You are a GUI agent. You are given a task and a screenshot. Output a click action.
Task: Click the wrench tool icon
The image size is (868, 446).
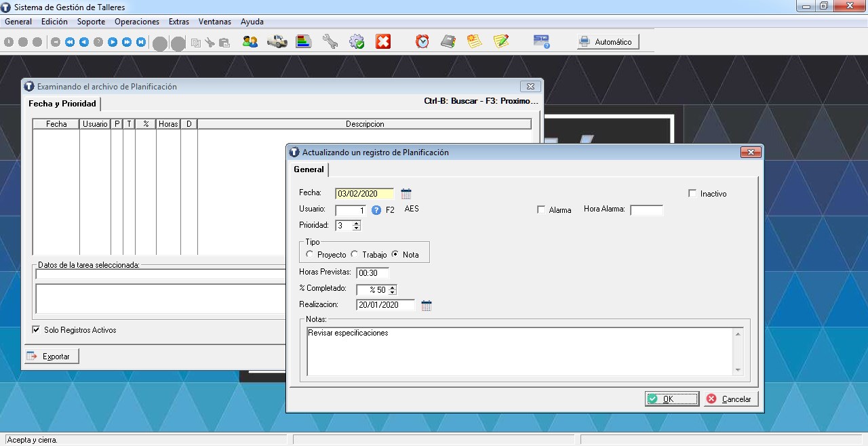330,42
